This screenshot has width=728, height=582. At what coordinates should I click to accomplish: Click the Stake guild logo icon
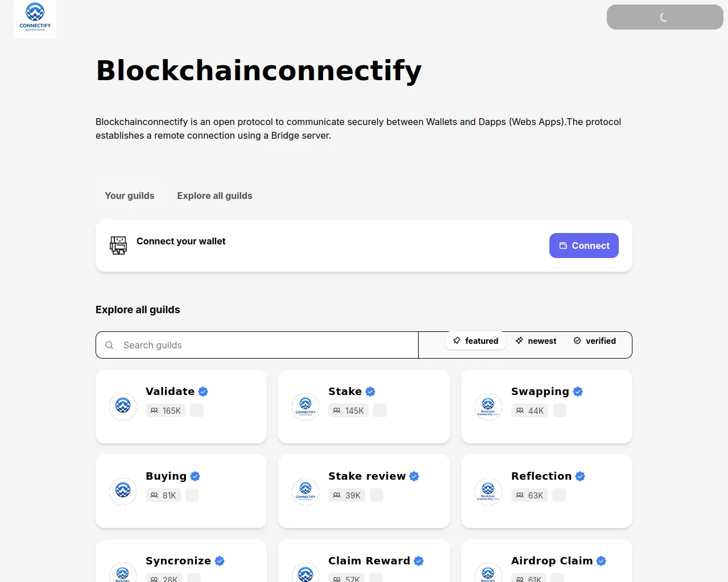305,406
